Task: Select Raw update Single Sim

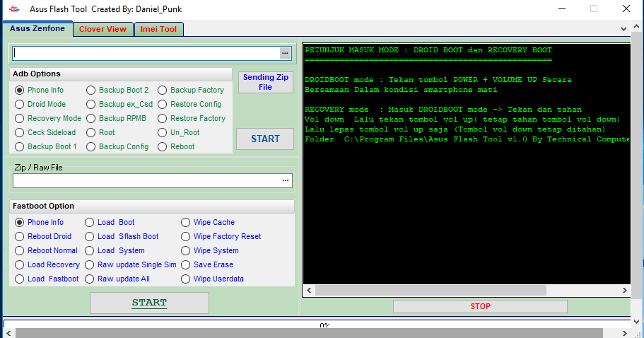Action: [x=131, y=265]
